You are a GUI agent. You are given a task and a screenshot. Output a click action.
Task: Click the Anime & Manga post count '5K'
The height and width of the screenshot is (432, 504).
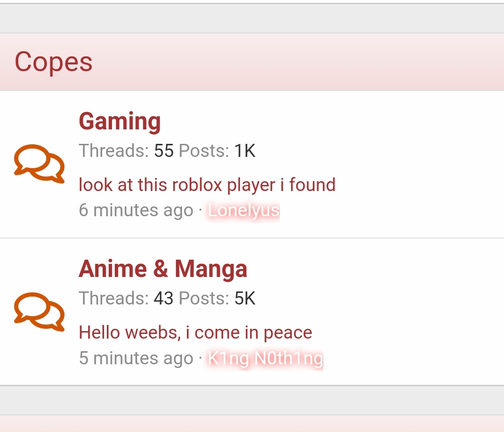245,298
